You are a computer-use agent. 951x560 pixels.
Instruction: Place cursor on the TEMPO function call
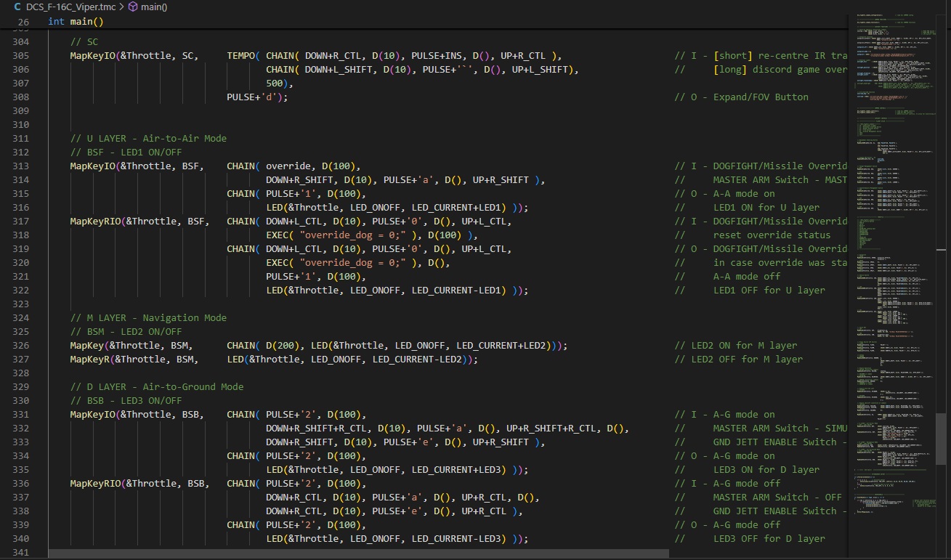click(241, 56)
